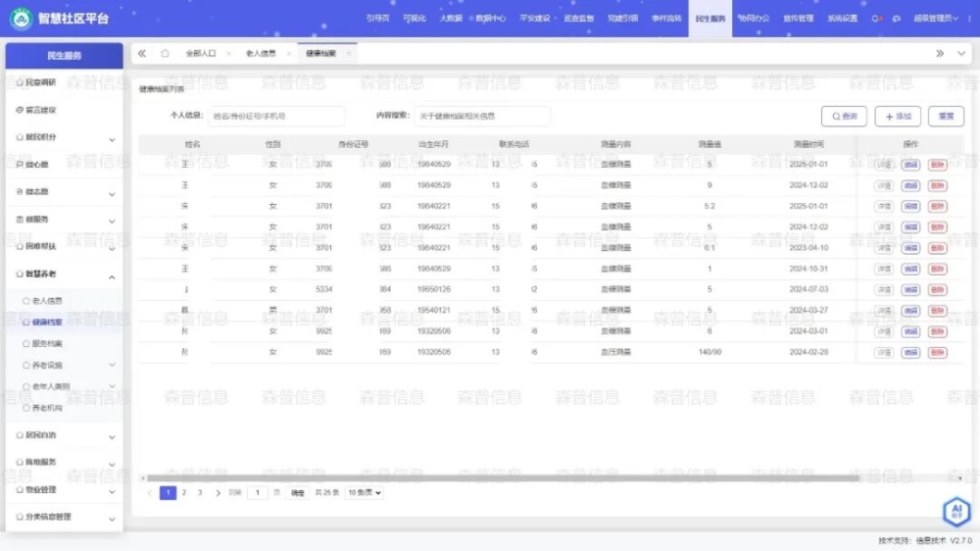Image resolution: width=980 pixels, height=551 pixels.
Task: Click 删除 for the first table row
Action: [937, 165]
